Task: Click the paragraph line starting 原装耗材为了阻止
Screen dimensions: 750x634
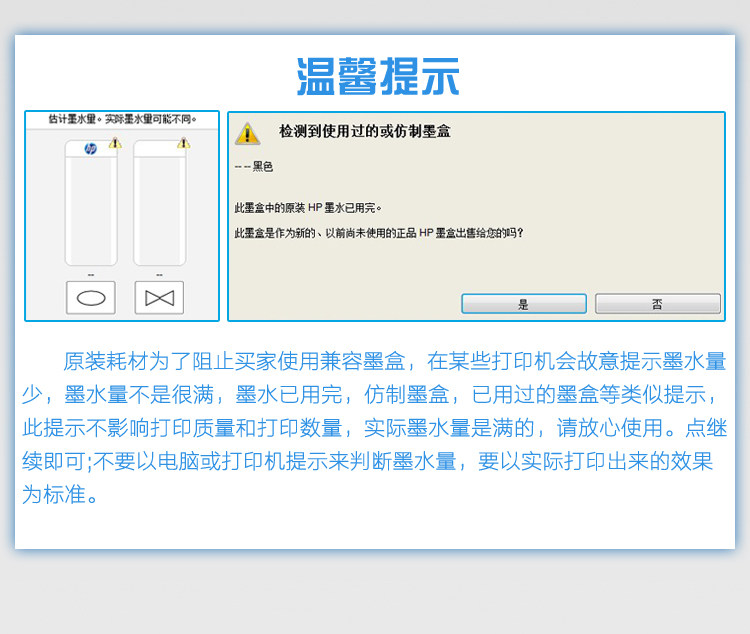Action: (395, 361)
